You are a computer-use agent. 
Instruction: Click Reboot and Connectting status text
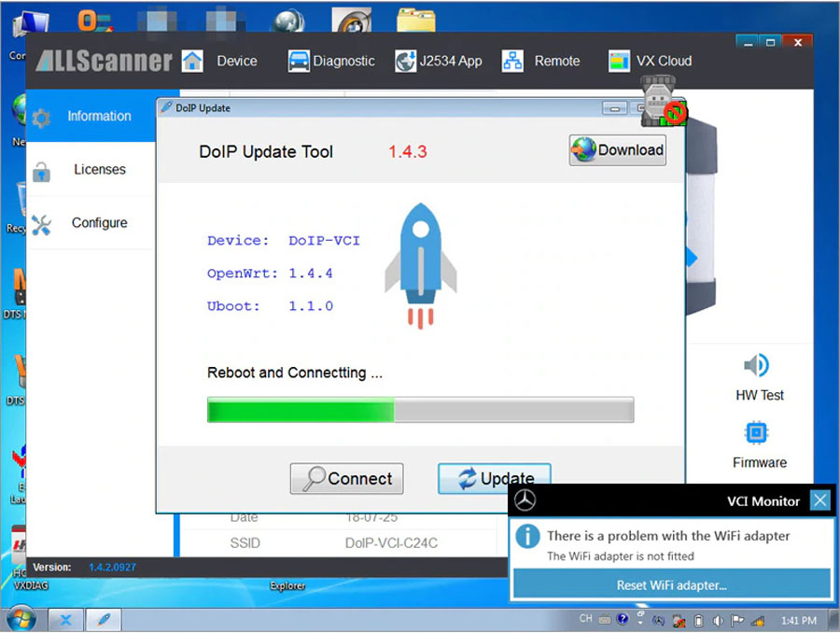click(x=295, y=373)
